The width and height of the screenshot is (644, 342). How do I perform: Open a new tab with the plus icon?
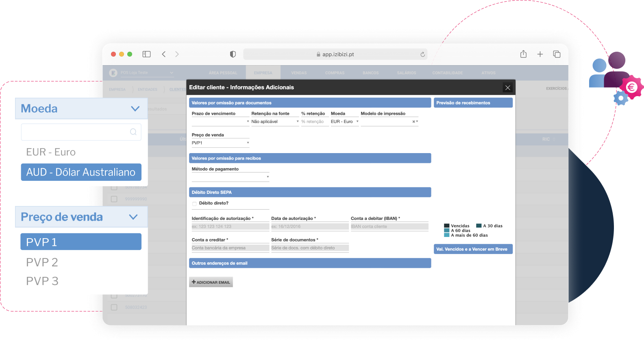[540, 54]
